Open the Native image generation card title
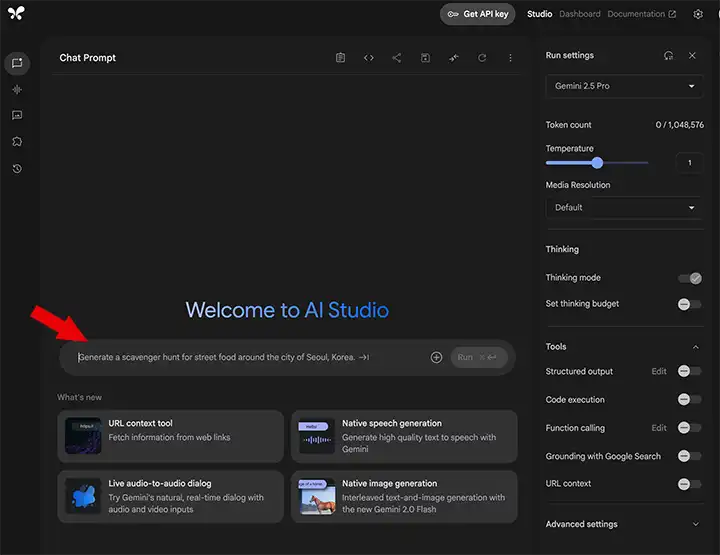 389,483
